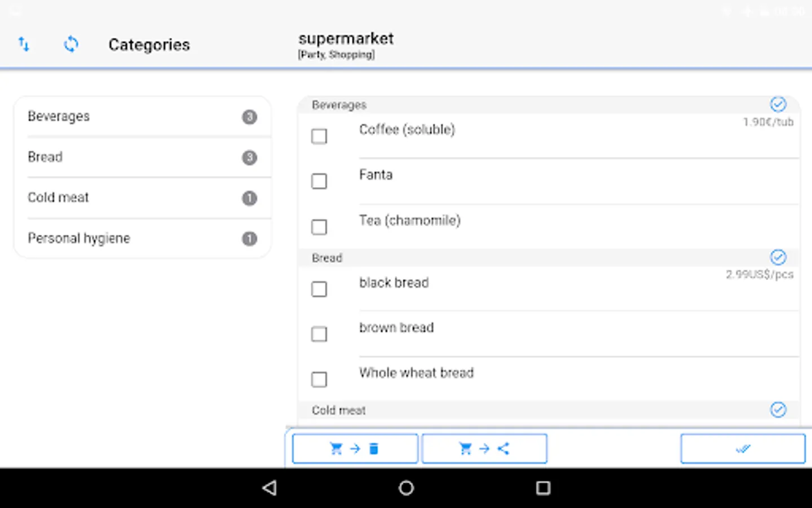
Task: Tap the sort arrows icon
Action: (x=24, y=44)
